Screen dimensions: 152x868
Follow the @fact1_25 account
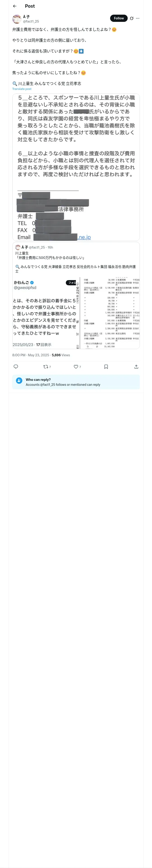[x=119, y=18]
